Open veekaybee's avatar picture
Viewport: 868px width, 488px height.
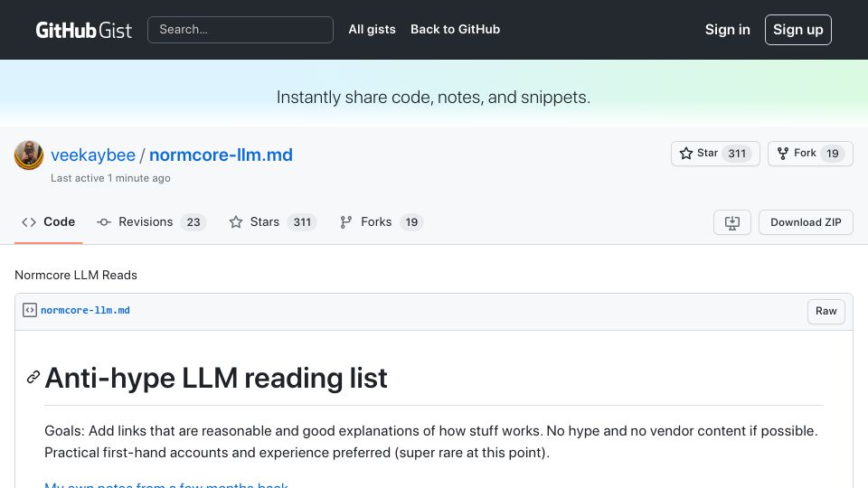point(29,155)
